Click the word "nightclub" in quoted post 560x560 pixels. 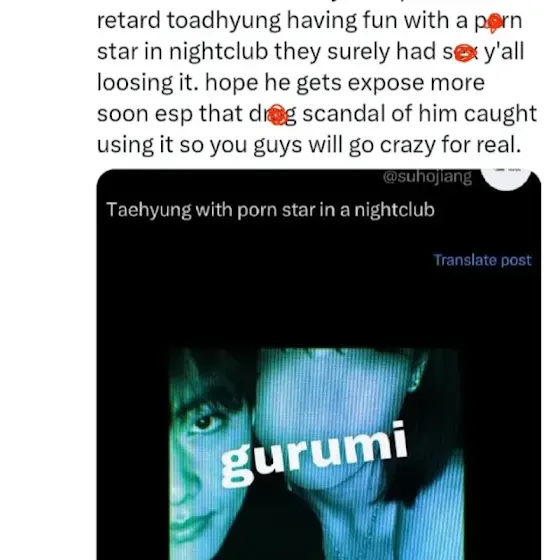[394, 210]
